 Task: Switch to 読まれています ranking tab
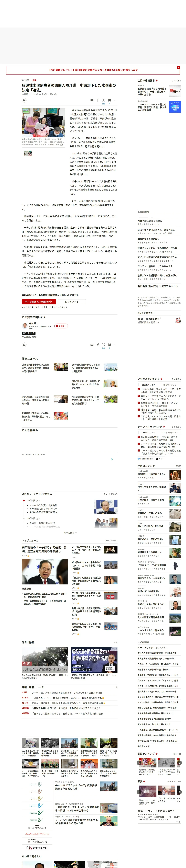point(148,385)
